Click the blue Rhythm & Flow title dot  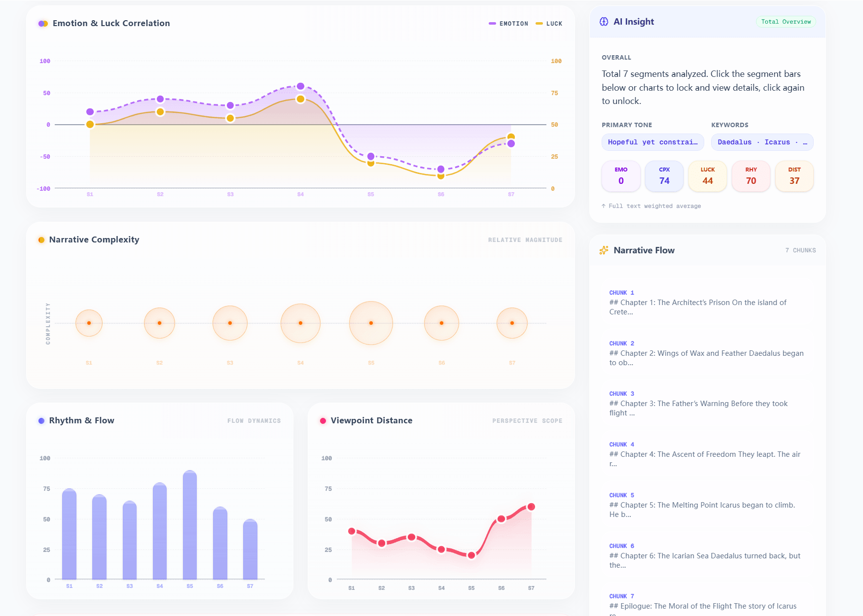pyautogui.click(x=41, y=421)
